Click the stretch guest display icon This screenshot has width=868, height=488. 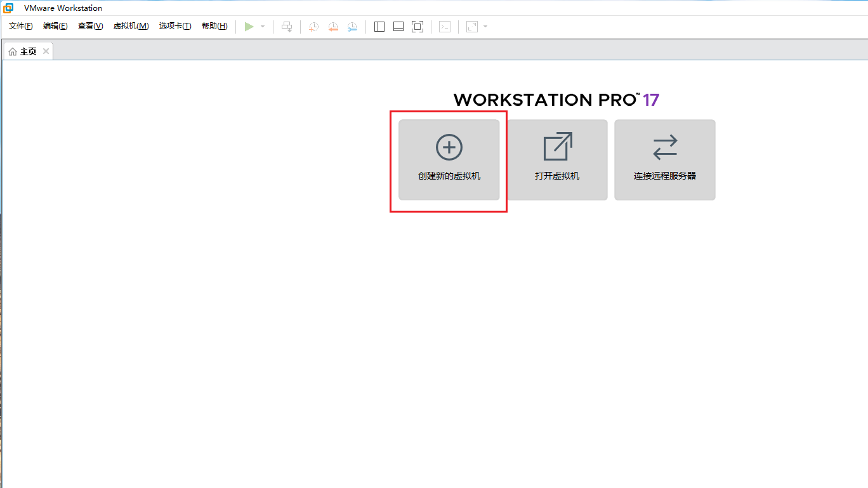472,27
